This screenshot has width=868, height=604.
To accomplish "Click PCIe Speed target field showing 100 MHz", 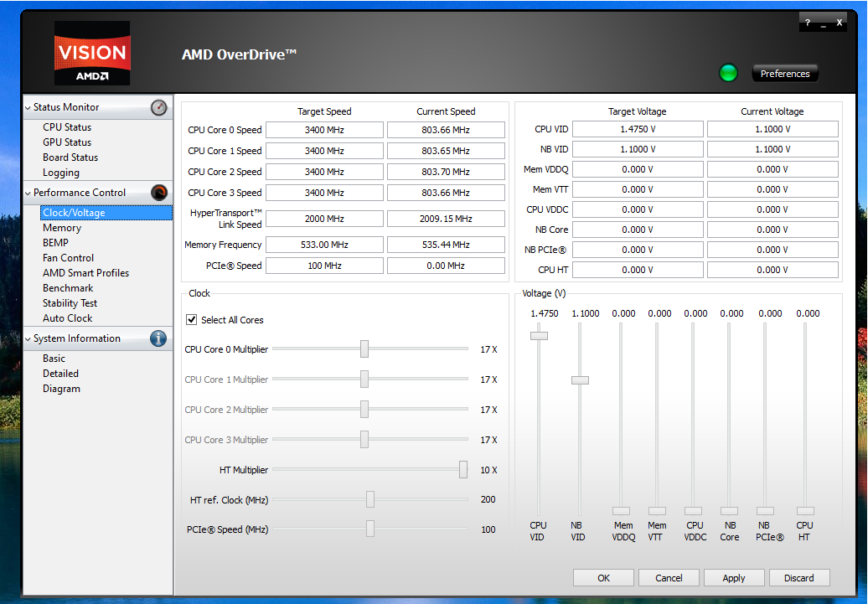I will 324,266.
